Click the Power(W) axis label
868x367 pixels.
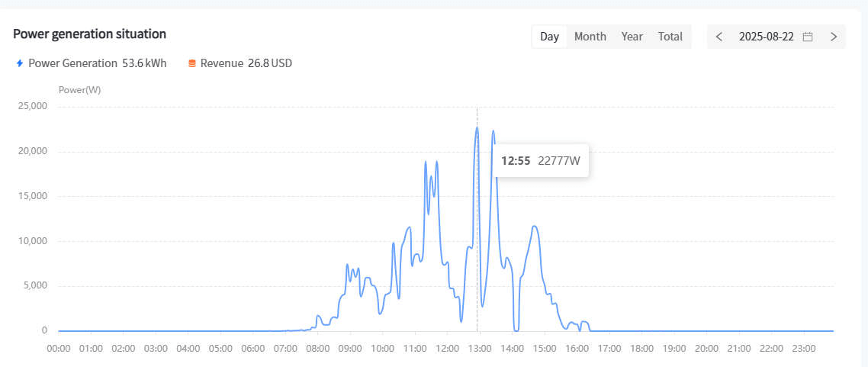pos(80,90)
